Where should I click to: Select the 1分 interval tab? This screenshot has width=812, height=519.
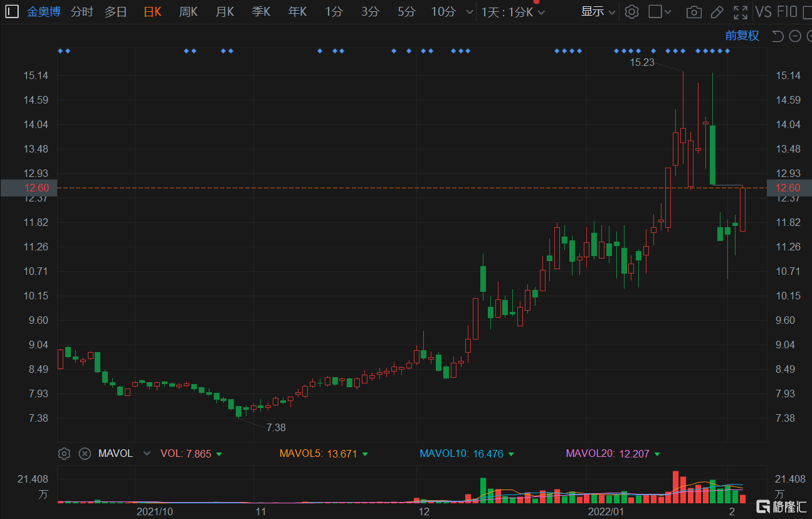(x=334, y=11)
